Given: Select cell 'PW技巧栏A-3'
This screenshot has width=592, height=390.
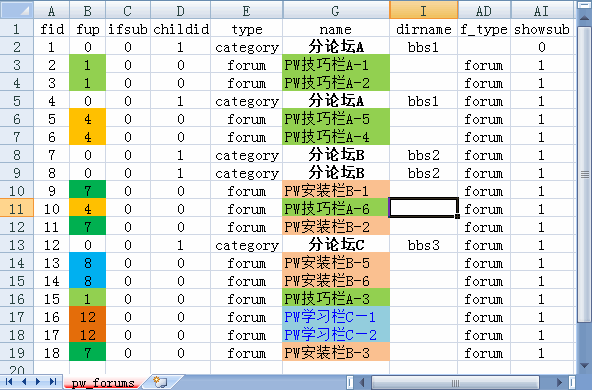Looking at the screenshot, I should coord(336,299).
